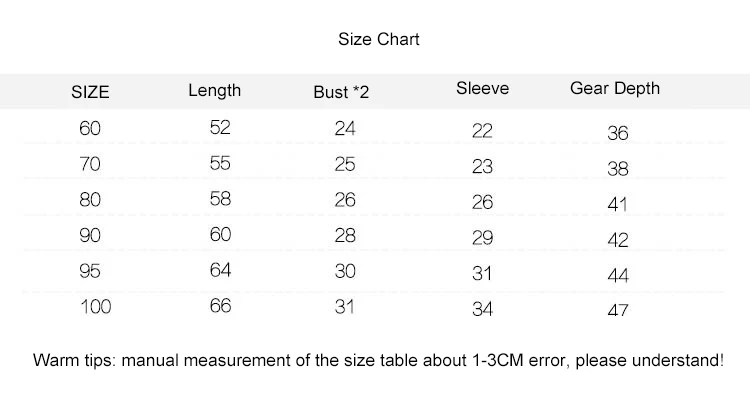
Task: Select length value 66
Action: point(220,306)
